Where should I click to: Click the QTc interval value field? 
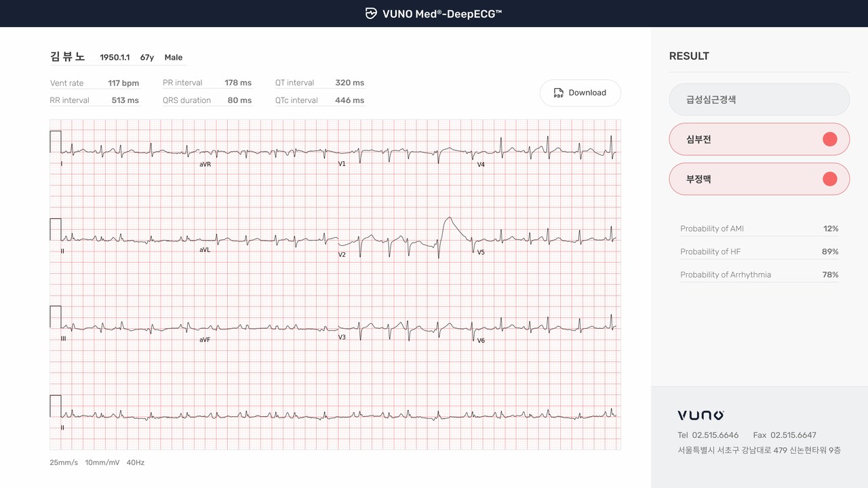coord(350,100)
